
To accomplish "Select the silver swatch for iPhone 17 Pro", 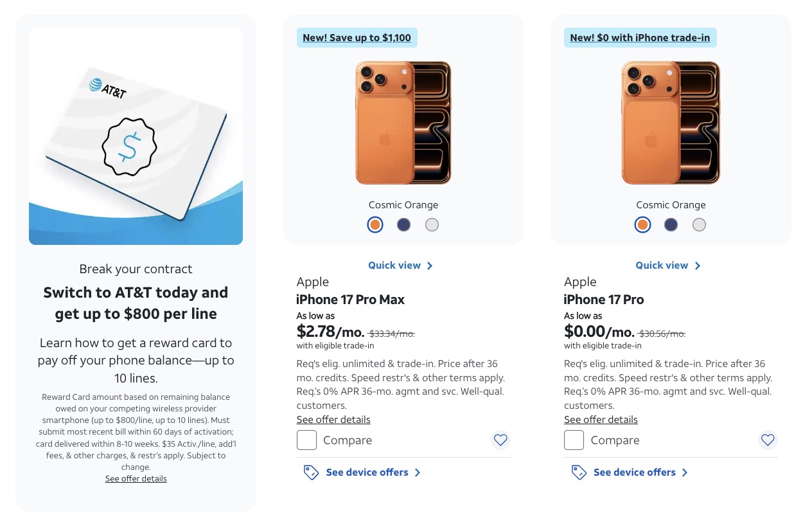I will [699, 224].
